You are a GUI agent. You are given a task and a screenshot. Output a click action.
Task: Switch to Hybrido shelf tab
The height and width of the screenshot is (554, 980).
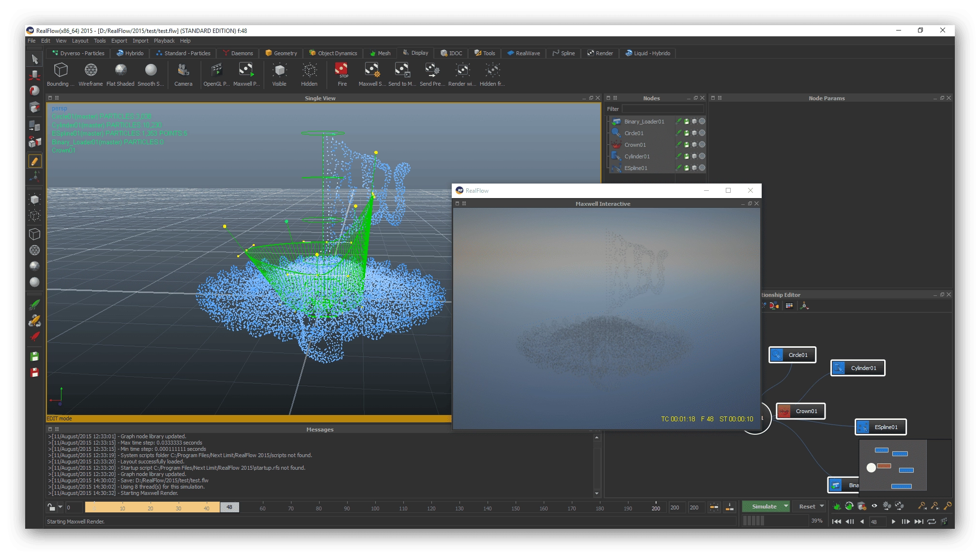pos(130,53)
